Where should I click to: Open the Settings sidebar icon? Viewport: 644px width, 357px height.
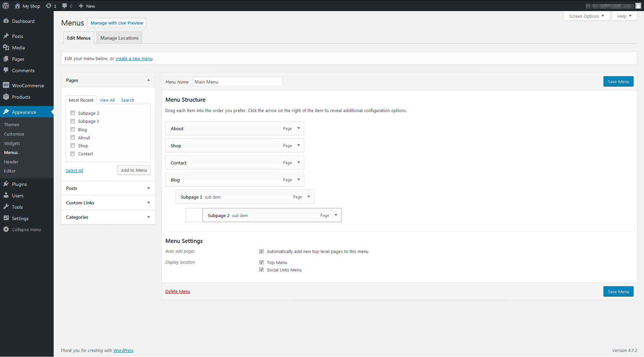tap(6, 218)
